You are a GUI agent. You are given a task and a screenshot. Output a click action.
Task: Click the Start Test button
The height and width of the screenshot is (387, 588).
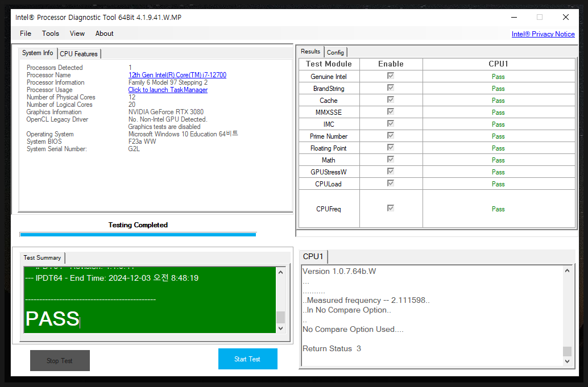(x=247, y=359)
